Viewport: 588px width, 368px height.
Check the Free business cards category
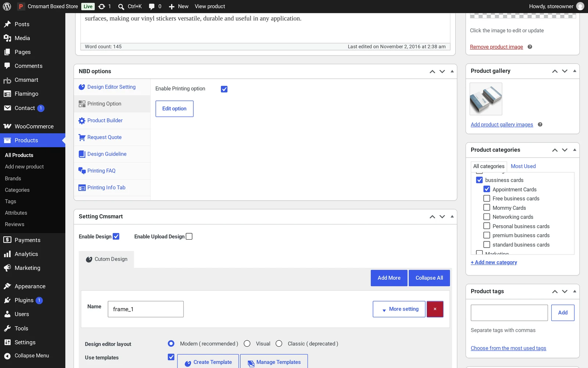(487, 198)
